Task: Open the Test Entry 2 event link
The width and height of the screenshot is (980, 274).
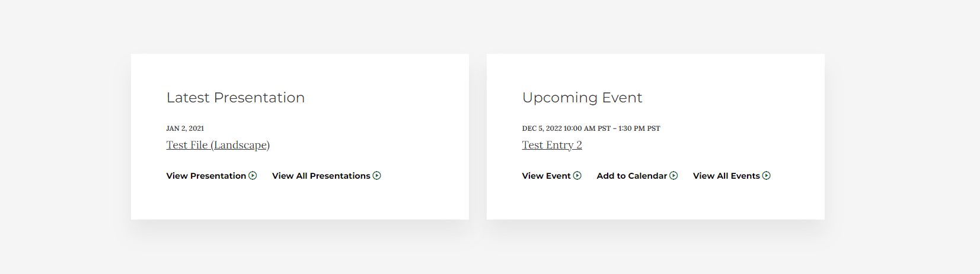Action: [551, 145]
